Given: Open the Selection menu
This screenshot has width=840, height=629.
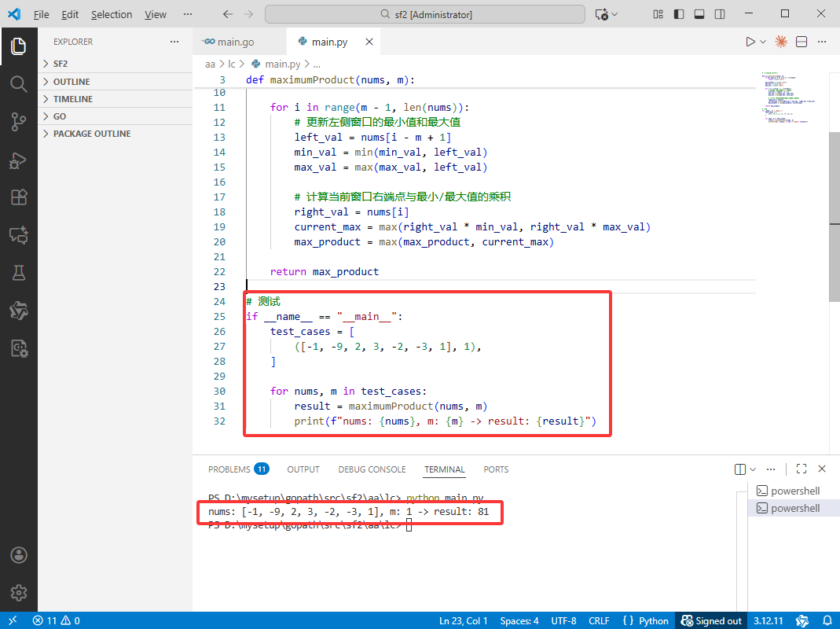Looking at the screenshot, I should click(x=112, y=14).
